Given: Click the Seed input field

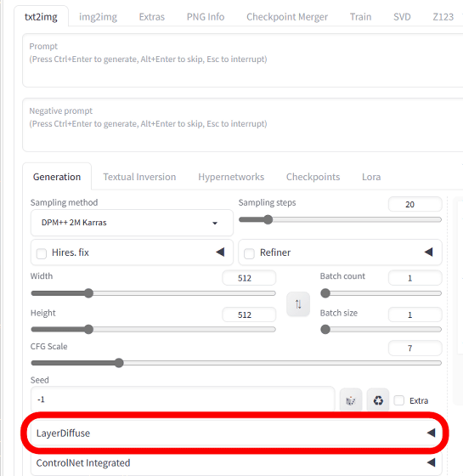Looking at the screenshot, I should pos(183,399).
